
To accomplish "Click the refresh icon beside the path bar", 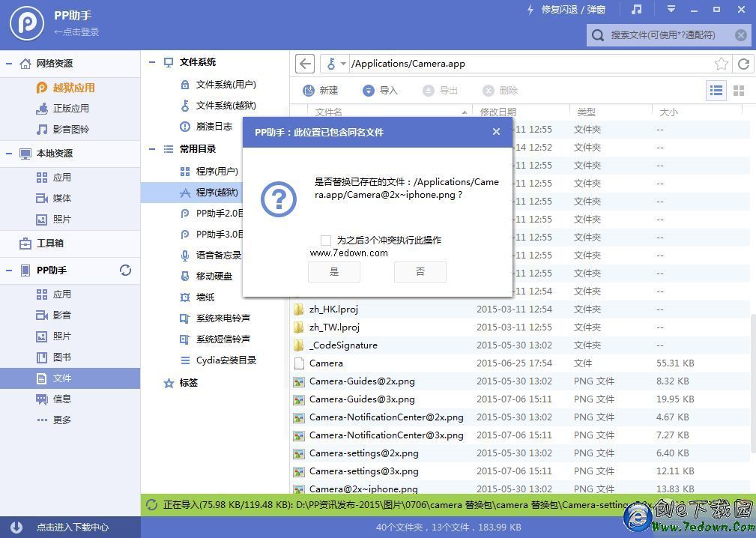I will 743,64.
